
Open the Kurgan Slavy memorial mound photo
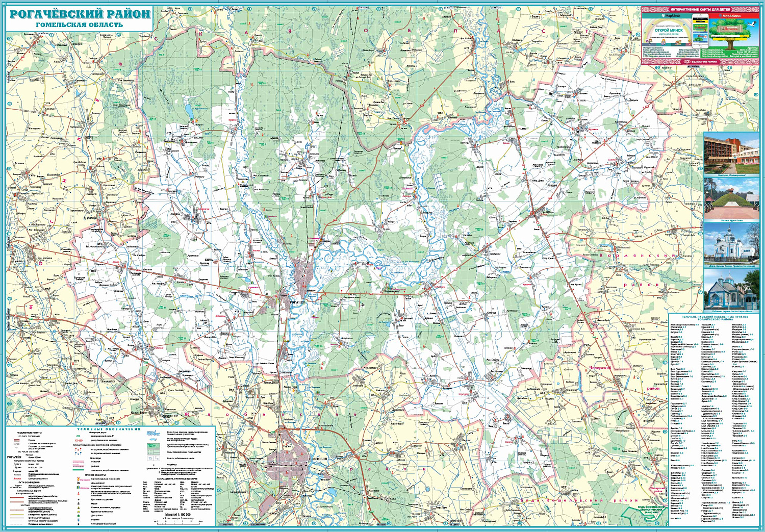coord(731,198)
